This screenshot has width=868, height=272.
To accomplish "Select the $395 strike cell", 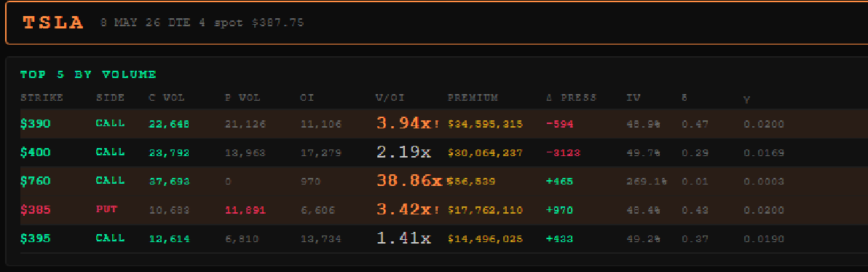I will (x=36, y=238).
